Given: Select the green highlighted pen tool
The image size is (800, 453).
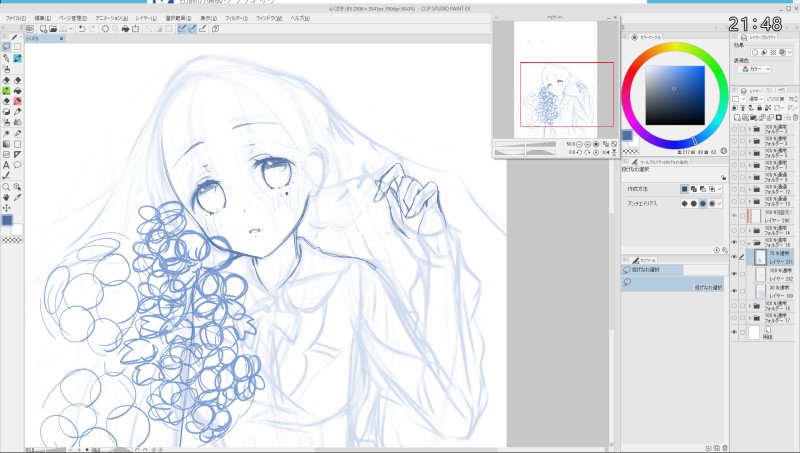Looking at the screenshot, I should click(x=6, y=90).
